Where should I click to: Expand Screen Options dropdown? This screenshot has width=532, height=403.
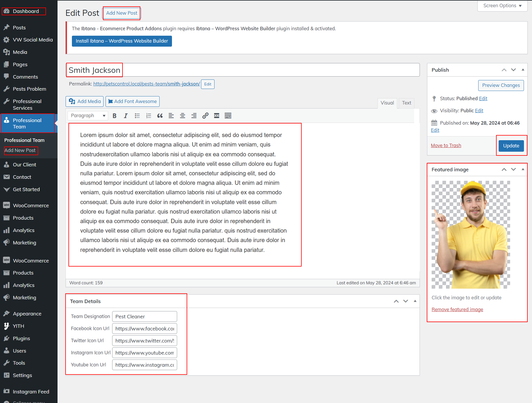click(x=502, y=6)
